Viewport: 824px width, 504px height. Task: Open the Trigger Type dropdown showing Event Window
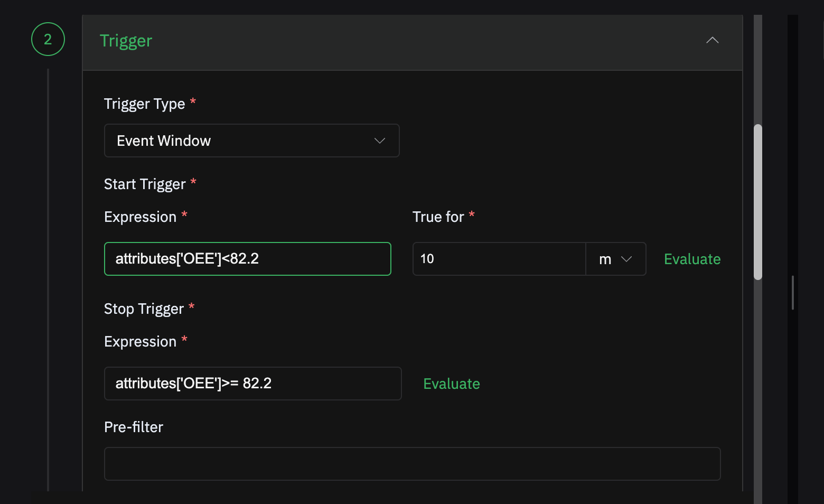point(251,141)
